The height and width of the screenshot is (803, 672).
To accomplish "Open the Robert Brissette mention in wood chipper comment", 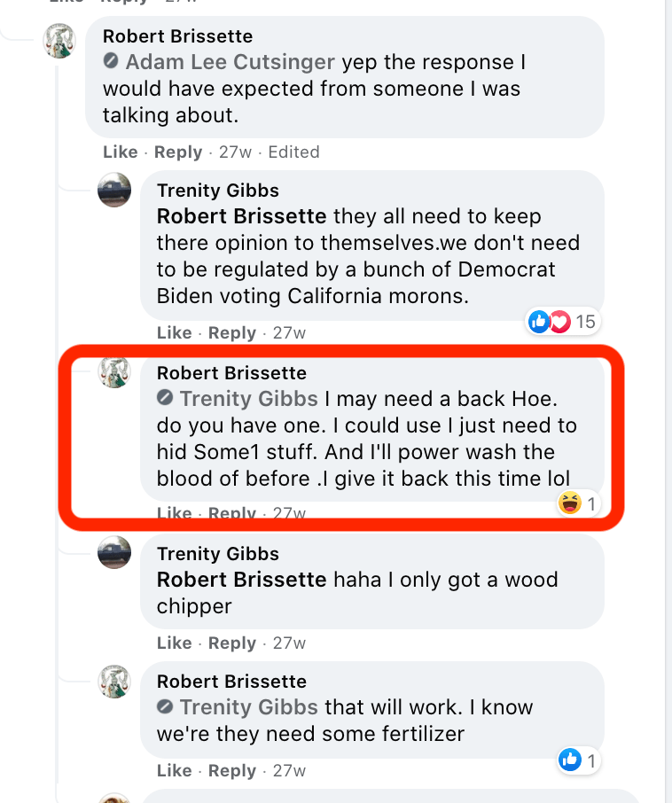I will pyautogui.click(x=241, y=580).
